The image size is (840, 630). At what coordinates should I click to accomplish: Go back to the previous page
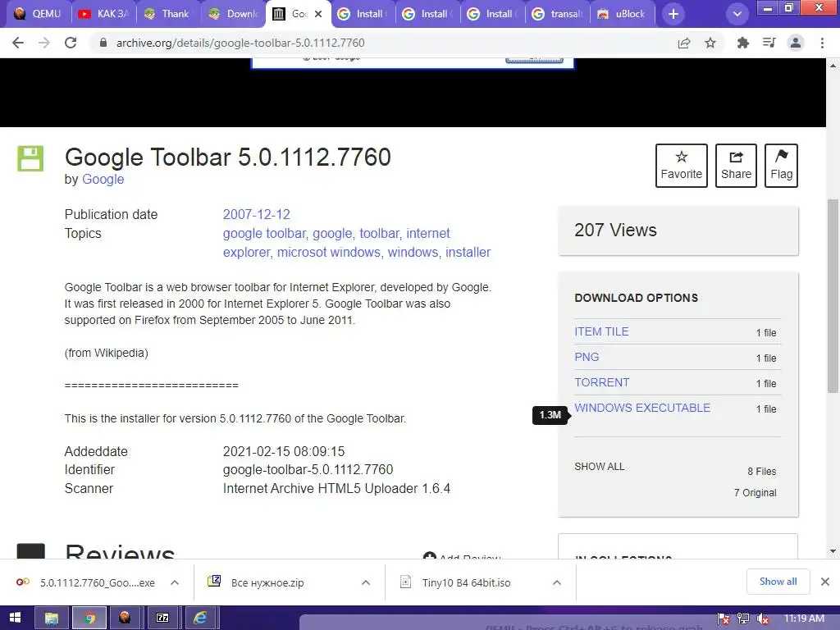18,43
